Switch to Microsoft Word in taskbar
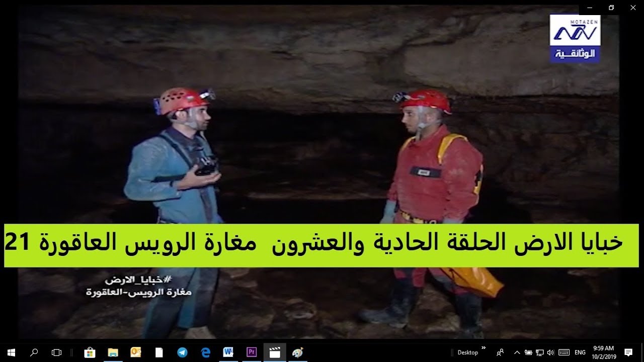This screenshot has height=362, width=644. [x=228, y=352]
